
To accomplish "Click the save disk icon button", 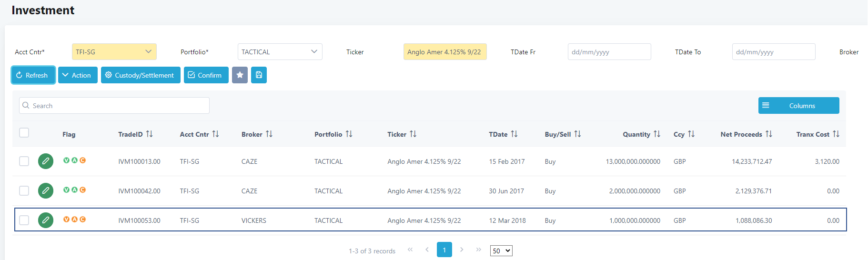I will tap(259, 75).
